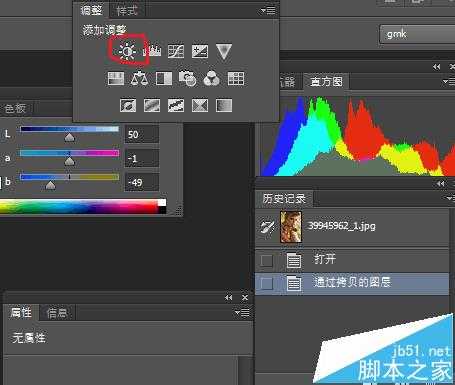Add a Curves adjustment
This screenshot has height=385, width=455.
tap(176, 51)
